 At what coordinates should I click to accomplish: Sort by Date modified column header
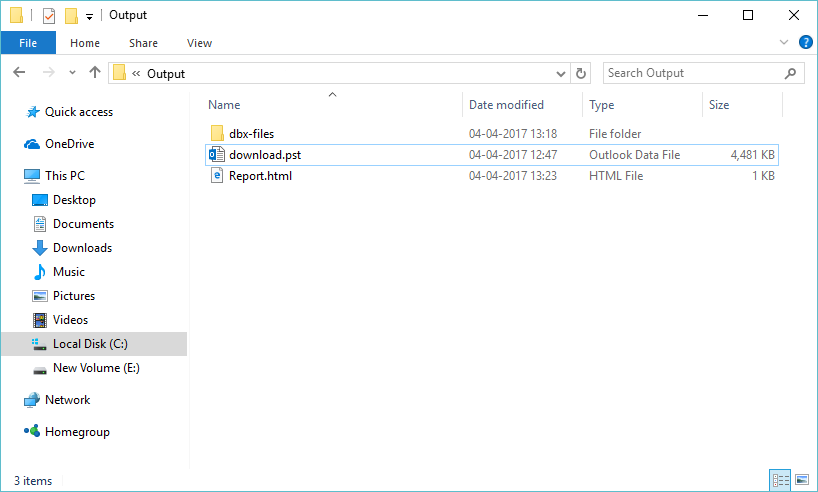coord(506,105)
